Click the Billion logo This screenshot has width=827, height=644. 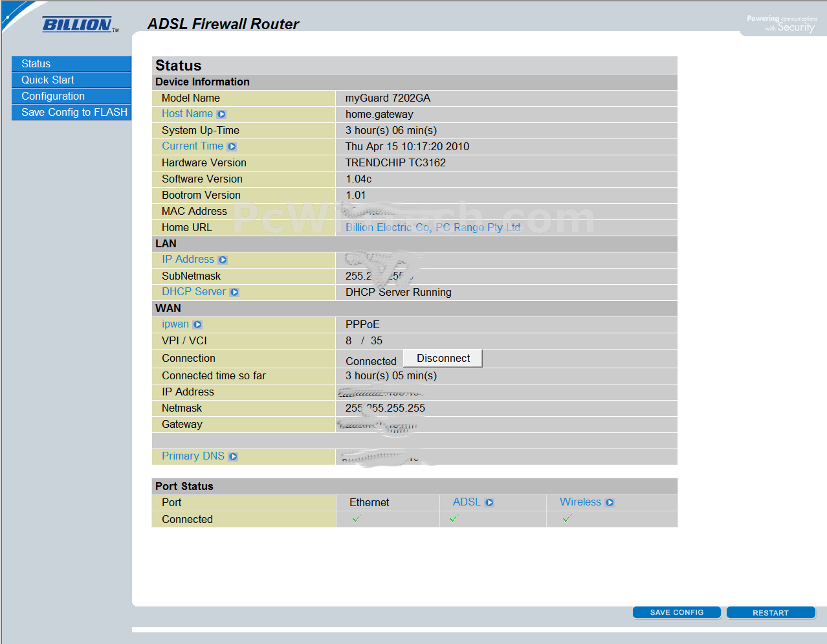coord(80,25)
